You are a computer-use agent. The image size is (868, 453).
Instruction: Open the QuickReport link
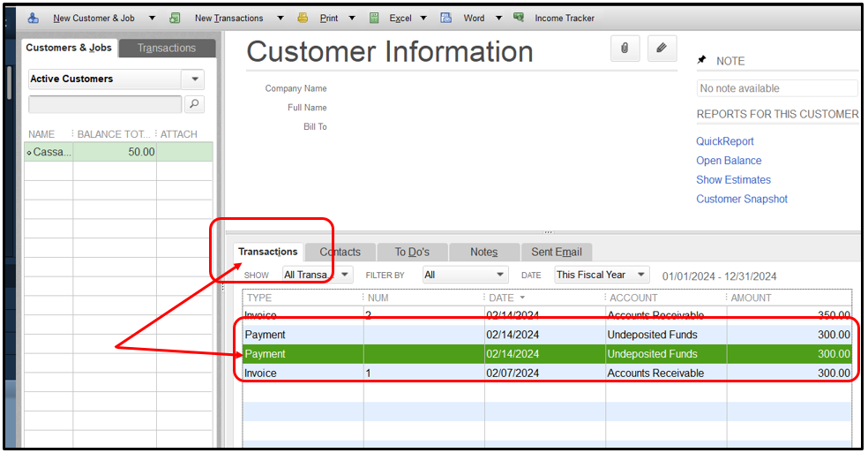pos(724,141)
